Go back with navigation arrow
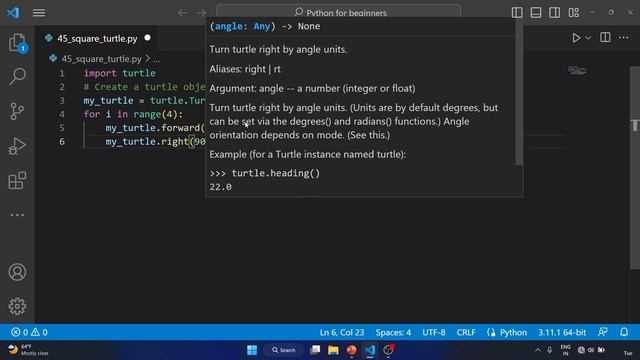 (182, 13)
